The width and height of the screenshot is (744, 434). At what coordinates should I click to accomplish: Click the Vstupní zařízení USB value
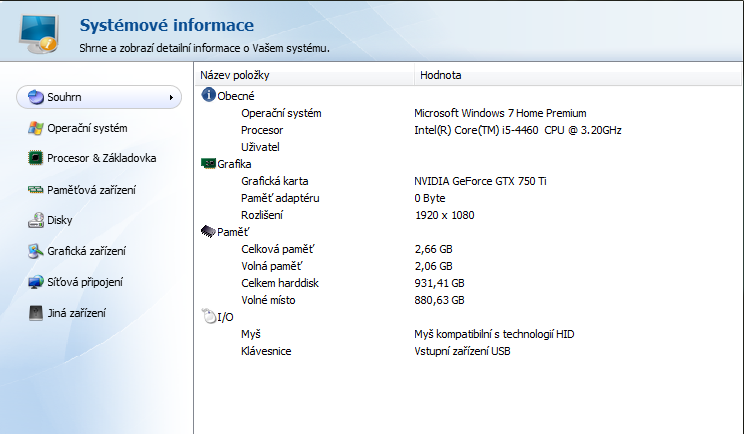click(x=462, y=351)
